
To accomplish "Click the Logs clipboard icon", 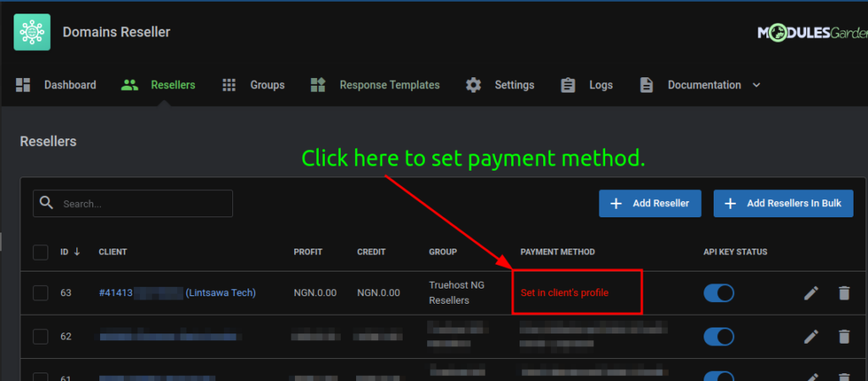I will click(x=568, y=85).
